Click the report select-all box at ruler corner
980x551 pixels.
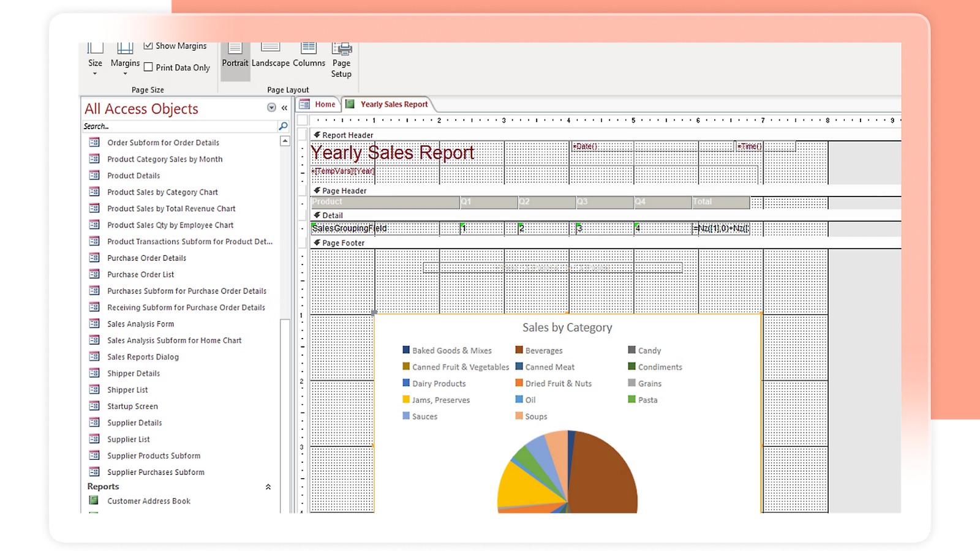(x=303, y=120)
